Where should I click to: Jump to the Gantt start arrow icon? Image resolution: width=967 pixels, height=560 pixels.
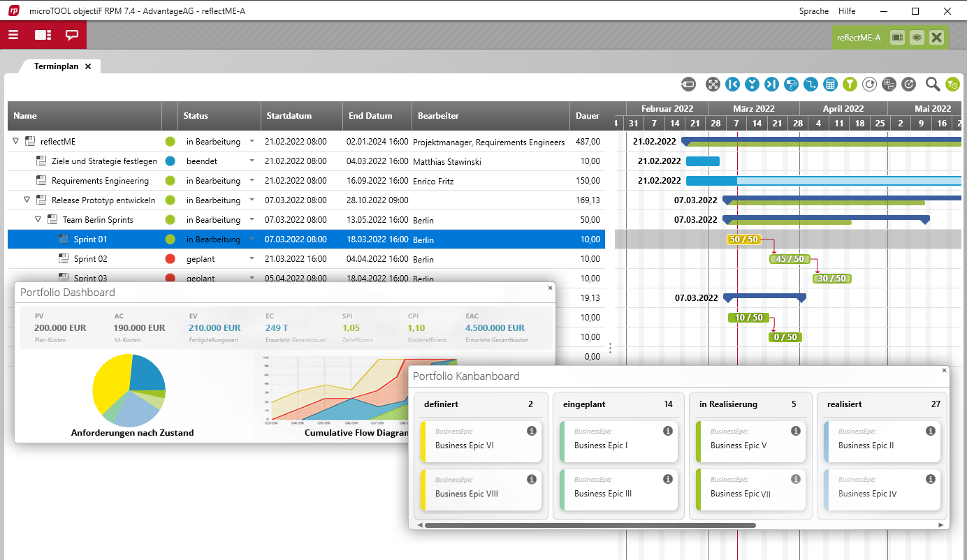[732, 84]
